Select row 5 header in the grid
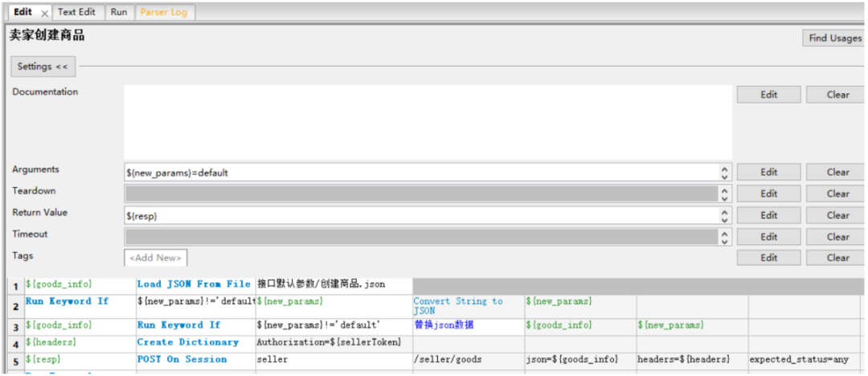Screen dimensions: 868x376 click(x=17, y=361)
